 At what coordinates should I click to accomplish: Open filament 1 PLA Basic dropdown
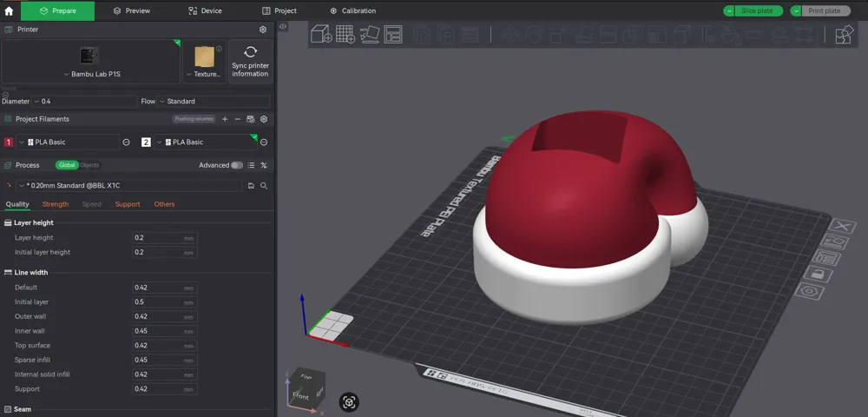tap(68, 142)
